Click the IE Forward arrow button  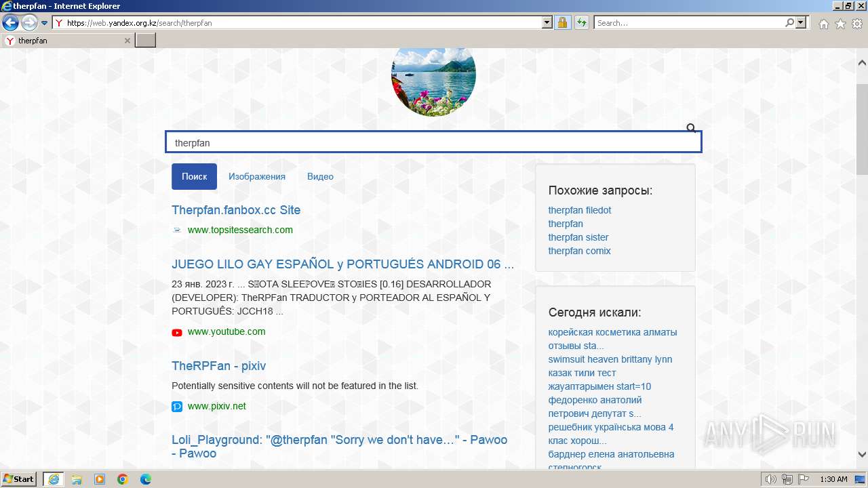point(29,23)
